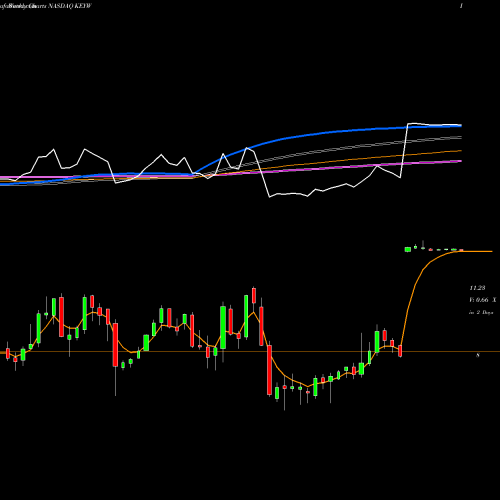
Task: Click the price axis label '8'
Action: click(x=478, y=355)
